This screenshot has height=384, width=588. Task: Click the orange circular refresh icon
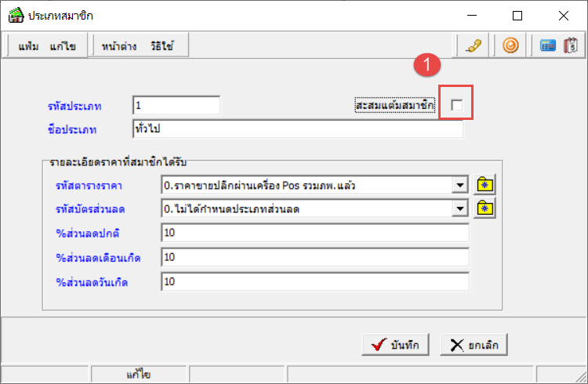(510, 46)
